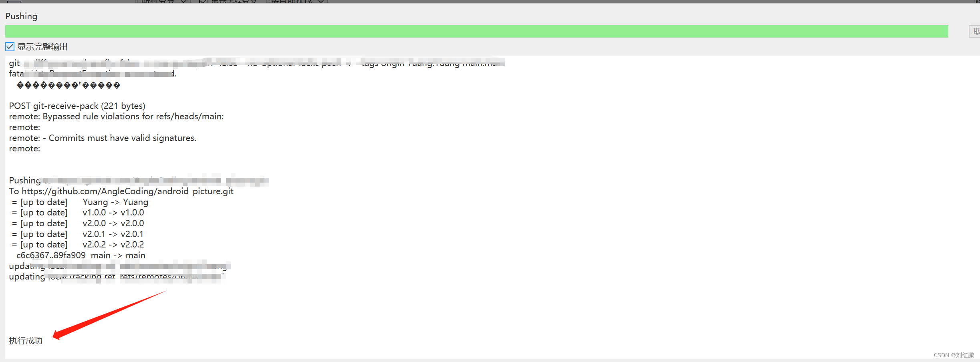This screenshot has width=980, height=362.
Task: Click the 'v2.0.2 -> v2.0.2' line
Action: pos(78,245)
